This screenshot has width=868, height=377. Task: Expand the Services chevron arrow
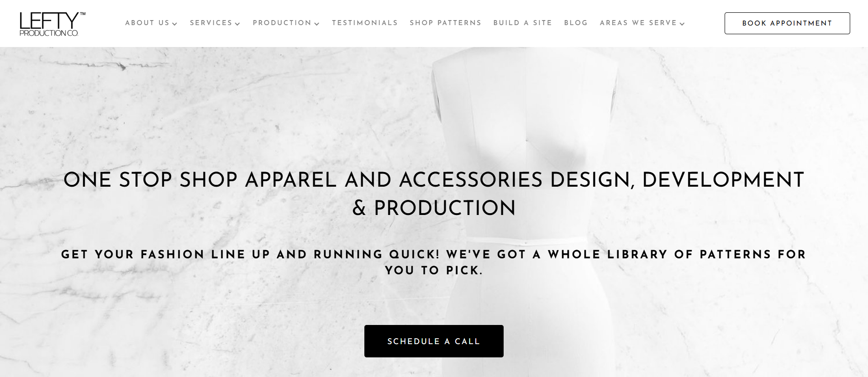coord(237,24)
